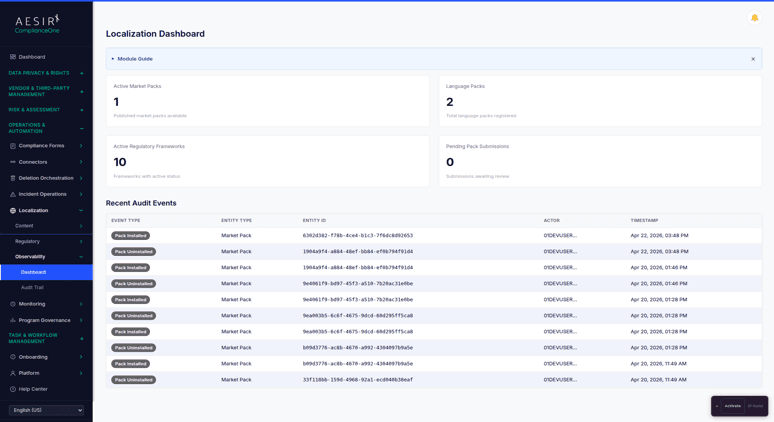The height and width of the screenshot is (422, 774).
Task: Expand the Program Governance chevron
Action: point(81,320)
